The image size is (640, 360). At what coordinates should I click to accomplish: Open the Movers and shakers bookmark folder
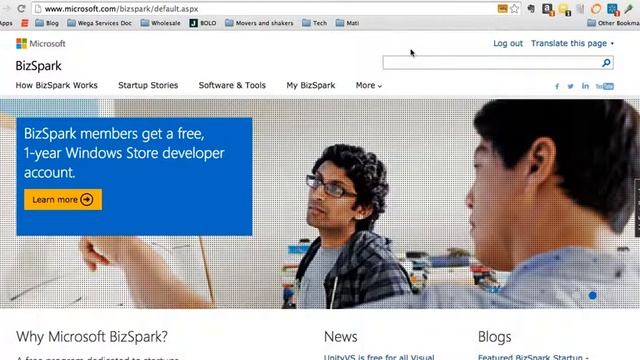(259, 23)
